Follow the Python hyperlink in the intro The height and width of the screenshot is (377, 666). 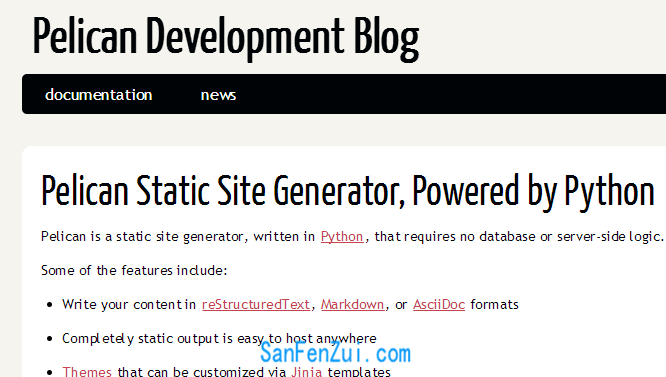coord(342,236)
